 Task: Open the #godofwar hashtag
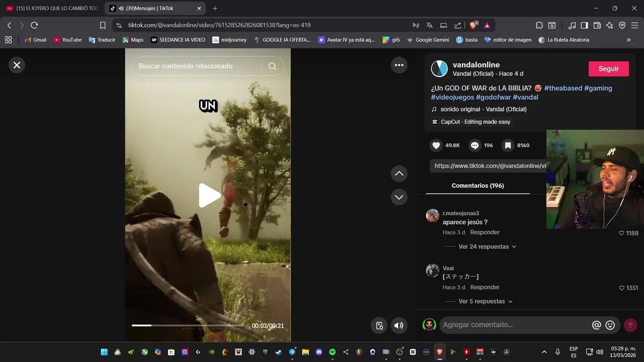pos(493,97)
